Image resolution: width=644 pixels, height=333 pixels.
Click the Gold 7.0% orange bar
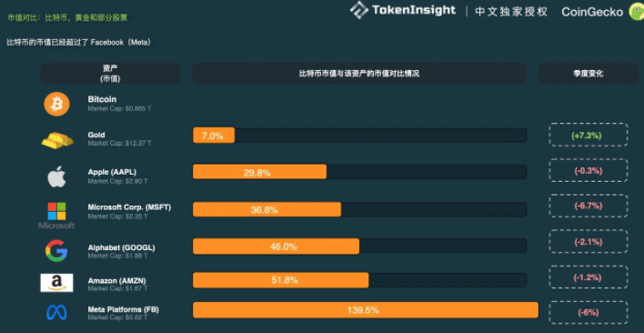tap(214, 136)
